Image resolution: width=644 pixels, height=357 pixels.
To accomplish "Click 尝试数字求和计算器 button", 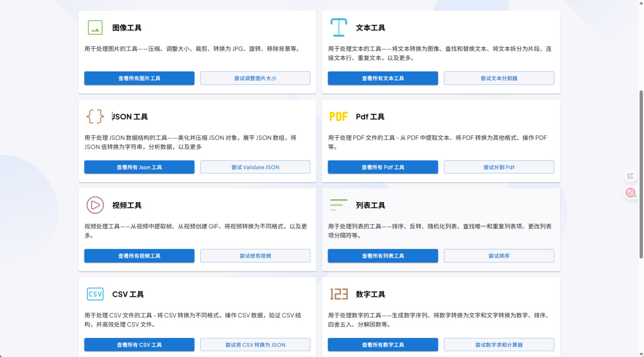I will [x=499, y=345].
